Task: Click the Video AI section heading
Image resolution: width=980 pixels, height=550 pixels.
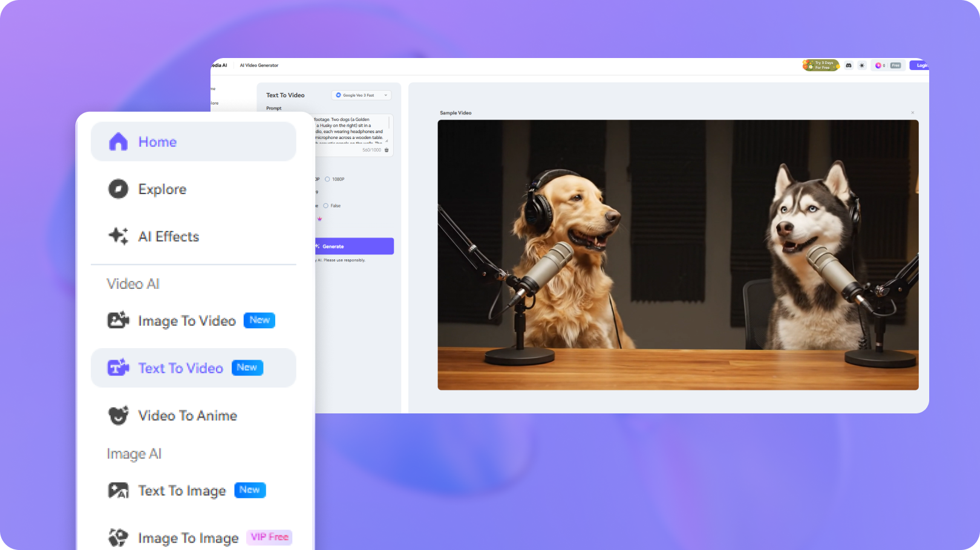Action: pos(133,283)
